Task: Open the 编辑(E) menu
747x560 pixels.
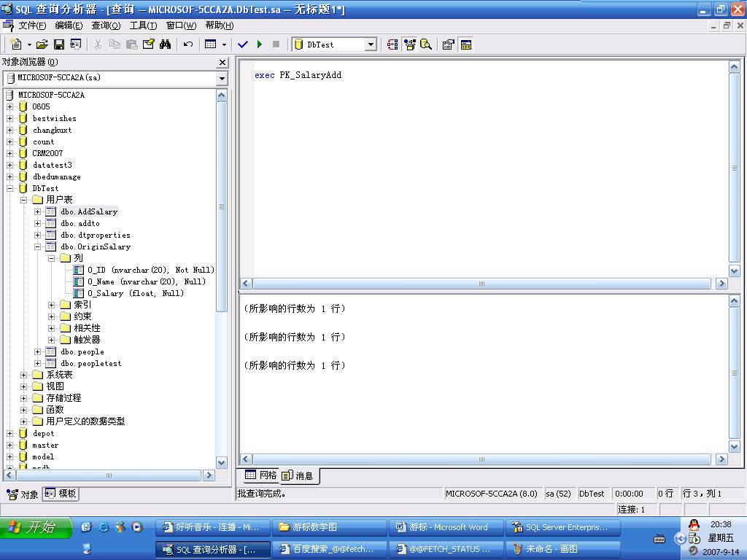Action: (x=69, y=26)
